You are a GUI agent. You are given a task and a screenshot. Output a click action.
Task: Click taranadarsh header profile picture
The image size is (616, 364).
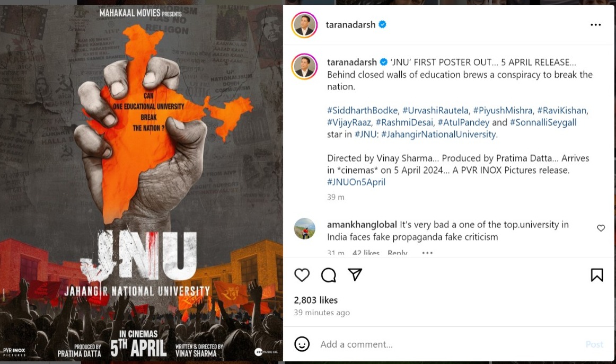[304, 25]
